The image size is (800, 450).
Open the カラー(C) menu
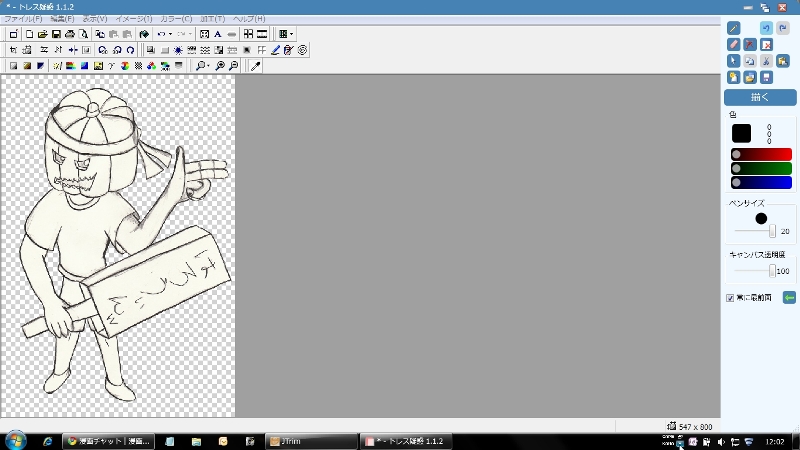[x=176, y=19]
